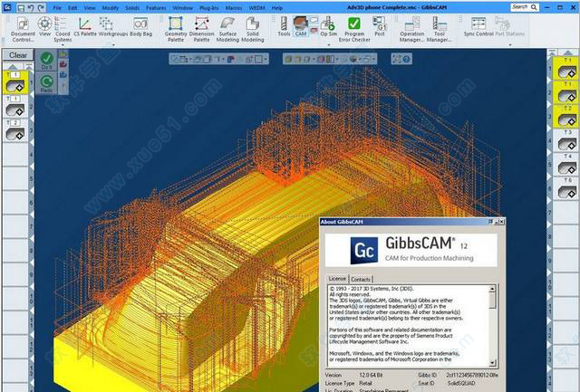
Task: Open Tool Manager
Action: 439,29
